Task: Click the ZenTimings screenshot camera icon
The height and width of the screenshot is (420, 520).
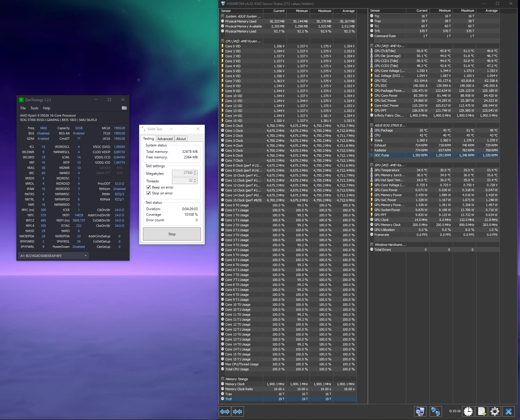Action: click(x=124, y=108)
